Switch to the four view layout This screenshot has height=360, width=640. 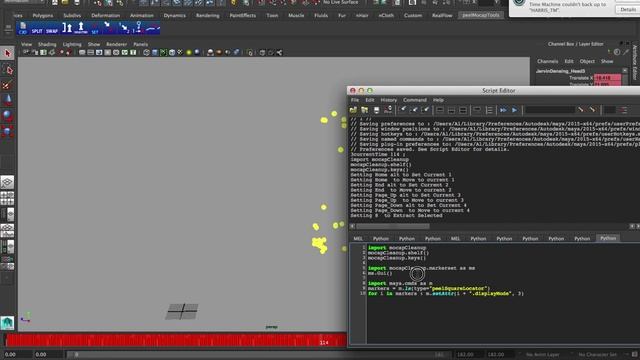pyautogui.click(x=7, y=198)
